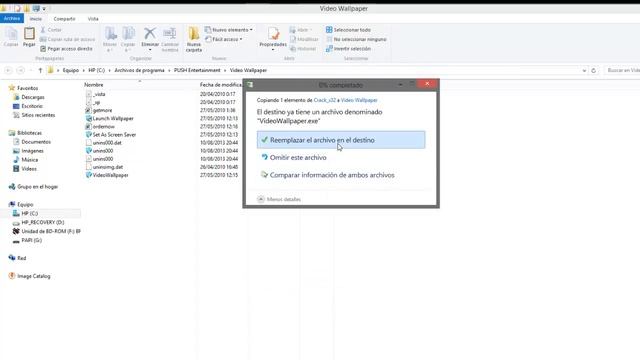Click Archivos de programa in breadcrumb

139,70
